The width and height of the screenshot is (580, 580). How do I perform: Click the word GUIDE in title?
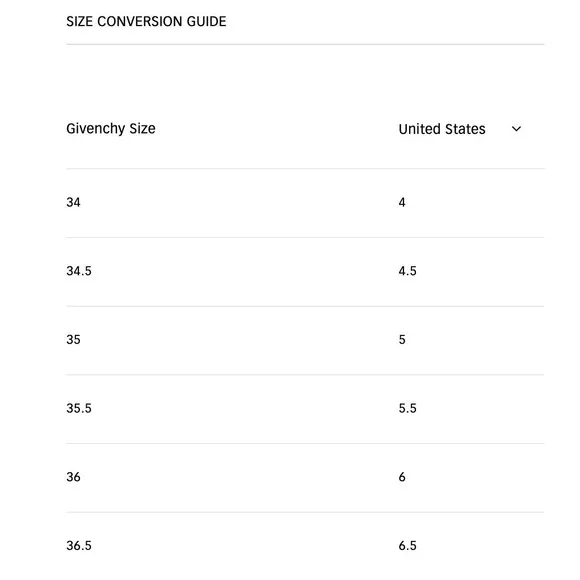[206, 21]
